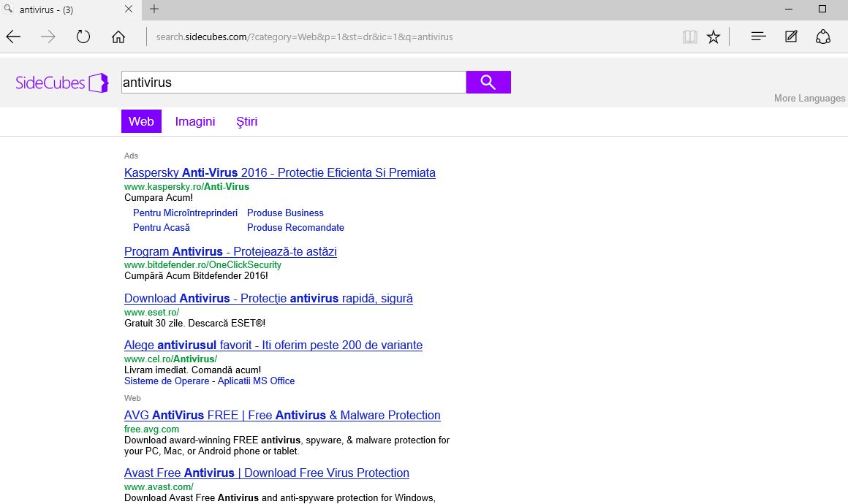Viewport: 848px width, 504px height.
Task: Switch to the Imagini tab
Action: [195, 121]
